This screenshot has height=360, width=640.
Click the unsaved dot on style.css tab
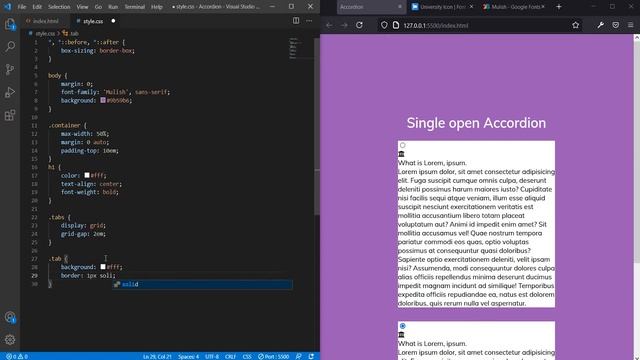pyautogui.click(x=113, y=21)
